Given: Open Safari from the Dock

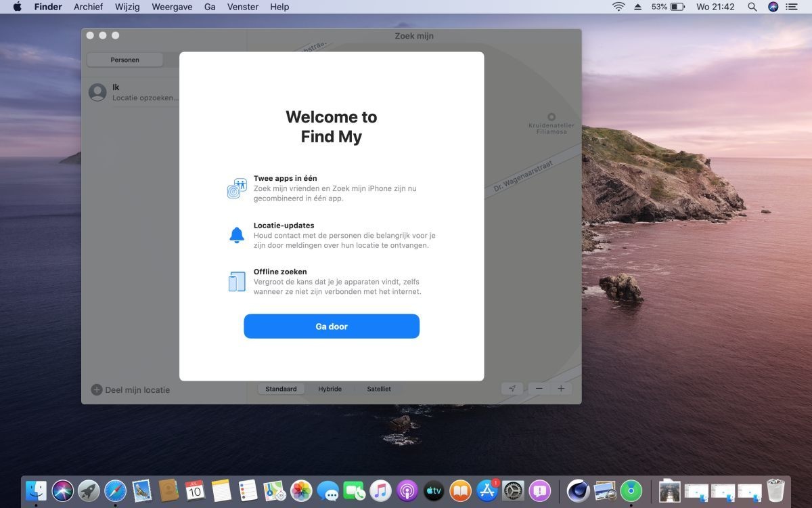Looking at the screenshot, I should (x=116, y=490).
